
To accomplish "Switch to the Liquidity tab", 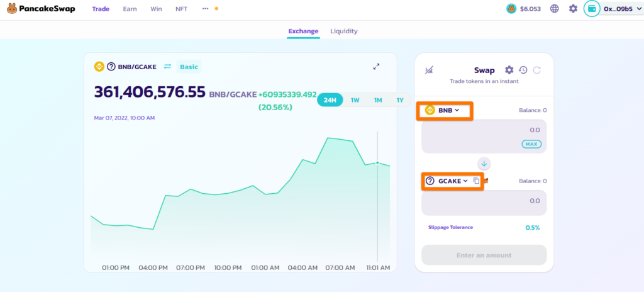I will click(x=344, y=31).
